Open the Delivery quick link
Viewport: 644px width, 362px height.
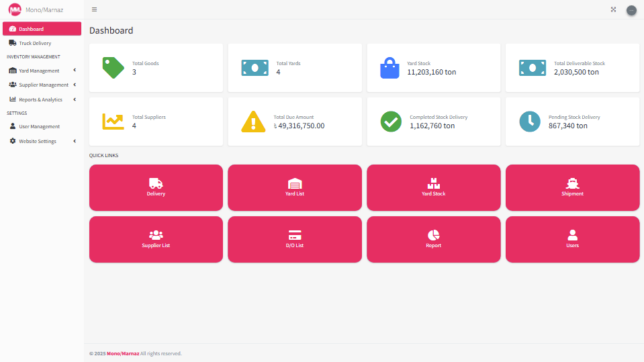pyautogui.click(x=156, y=188)
